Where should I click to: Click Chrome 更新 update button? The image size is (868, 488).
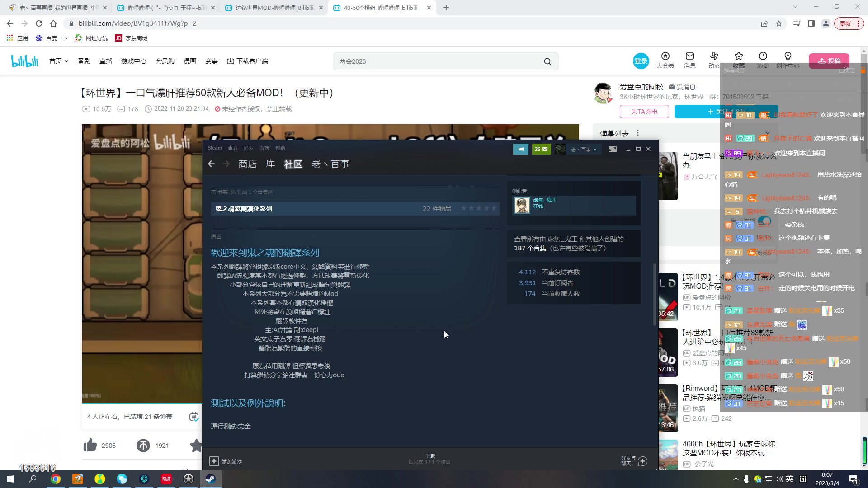pyautogui.click(x=849, y=23)
